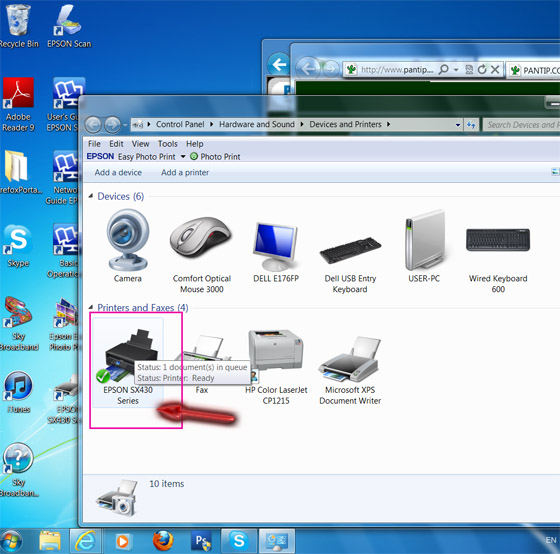The width and height of the screenshot is (560, 554).
Task: Open the View menu
Action: (x=140, y=144)
